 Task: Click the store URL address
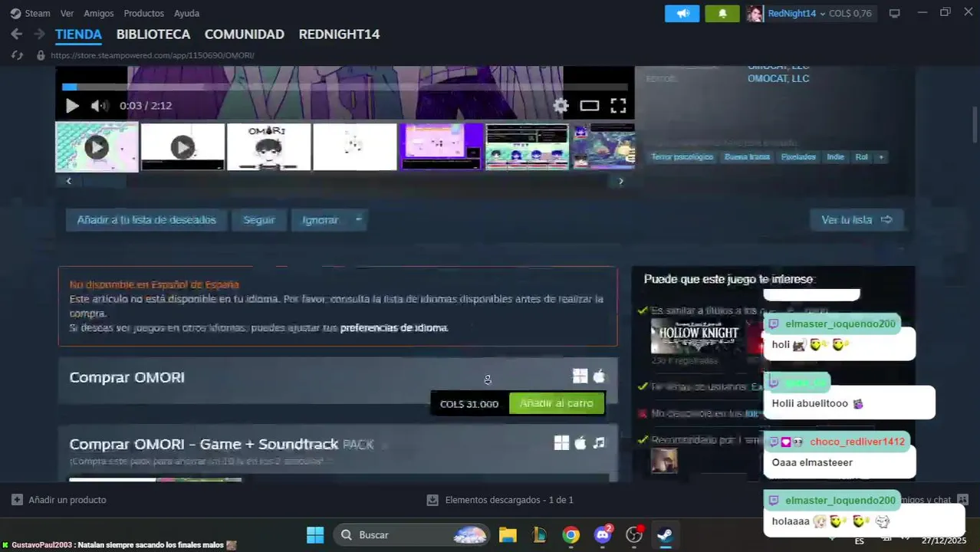click(153, 55)
